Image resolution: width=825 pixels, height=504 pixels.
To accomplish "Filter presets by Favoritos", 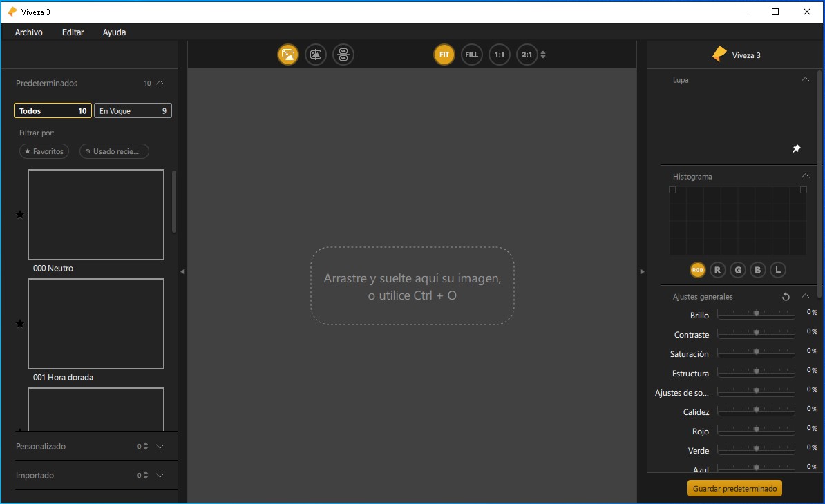I will [44, 151].
